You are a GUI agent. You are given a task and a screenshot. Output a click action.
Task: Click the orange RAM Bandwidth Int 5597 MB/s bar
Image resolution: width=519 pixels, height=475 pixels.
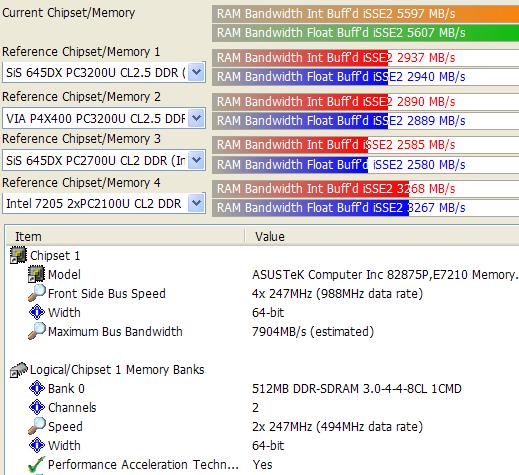(x=365, y=14)
